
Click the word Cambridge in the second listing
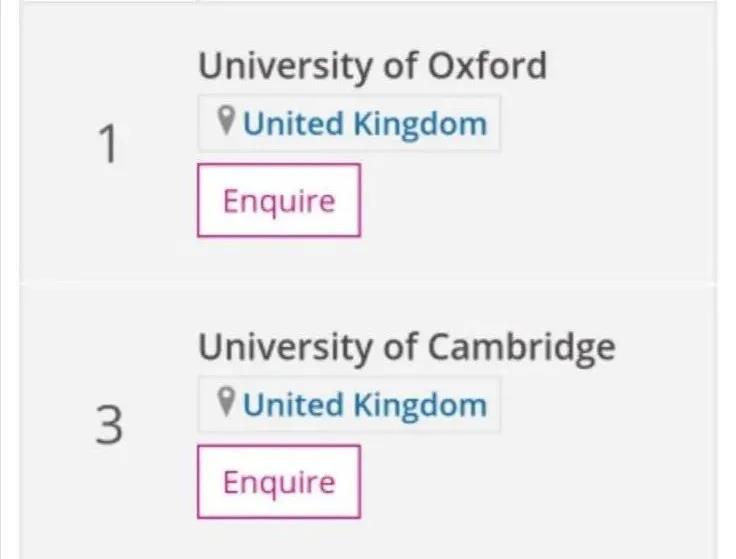pyautogui.click(x=521, y=348)
